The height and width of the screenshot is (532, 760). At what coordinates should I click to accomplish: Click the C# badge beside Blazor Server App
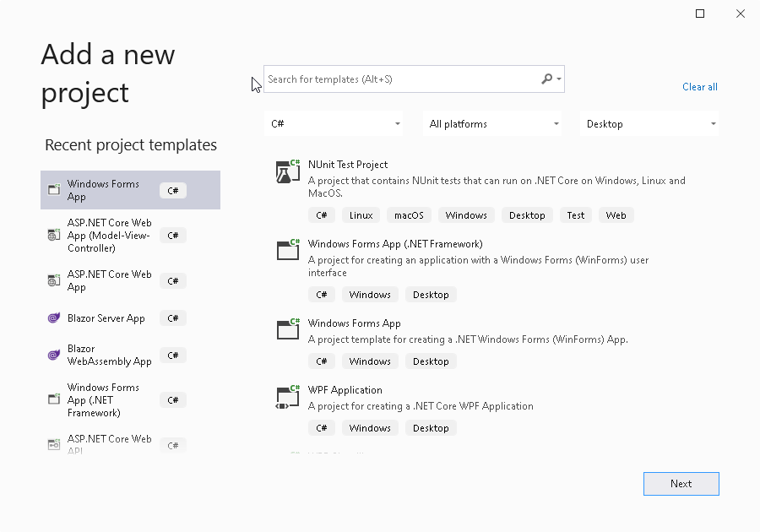point(172,318)
